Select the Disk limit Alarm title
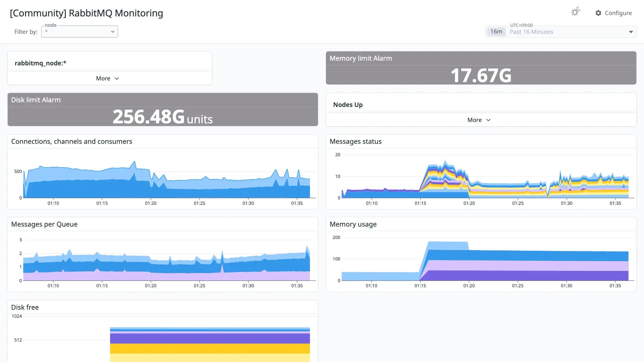The height and width of the screenshot is (362, 644). click(36, 100)
